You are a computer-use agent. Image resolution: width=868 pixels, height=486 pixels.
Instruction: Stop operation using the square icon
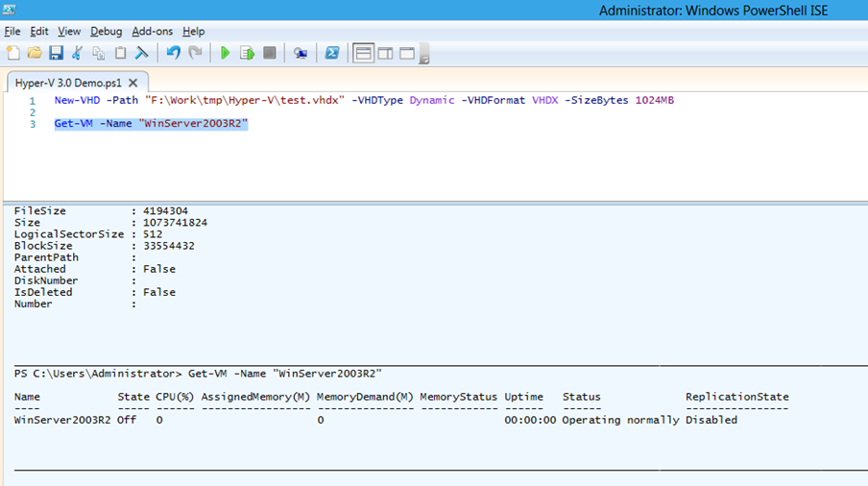[270, 53]
